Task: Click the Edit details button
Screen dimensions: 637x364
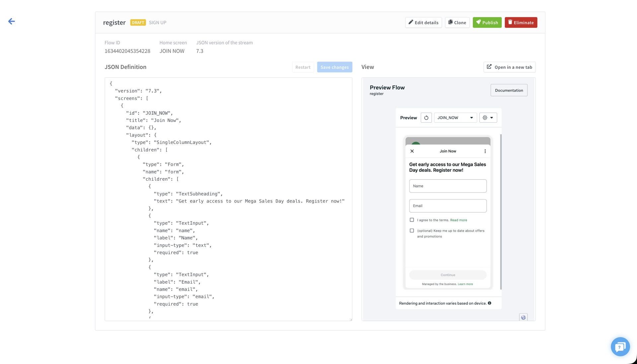Action: [x=423, y=23]
